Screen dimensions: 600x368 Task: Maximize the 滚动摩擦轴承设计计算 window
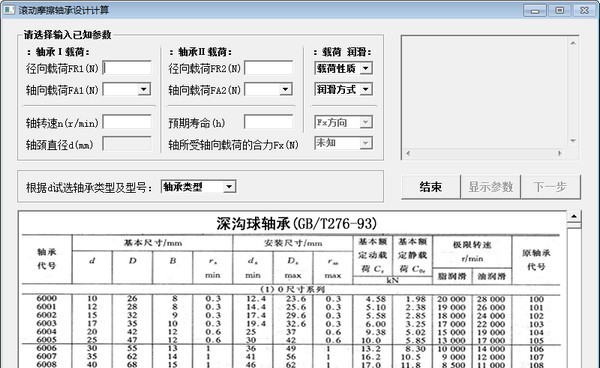(x=560, y=11)
